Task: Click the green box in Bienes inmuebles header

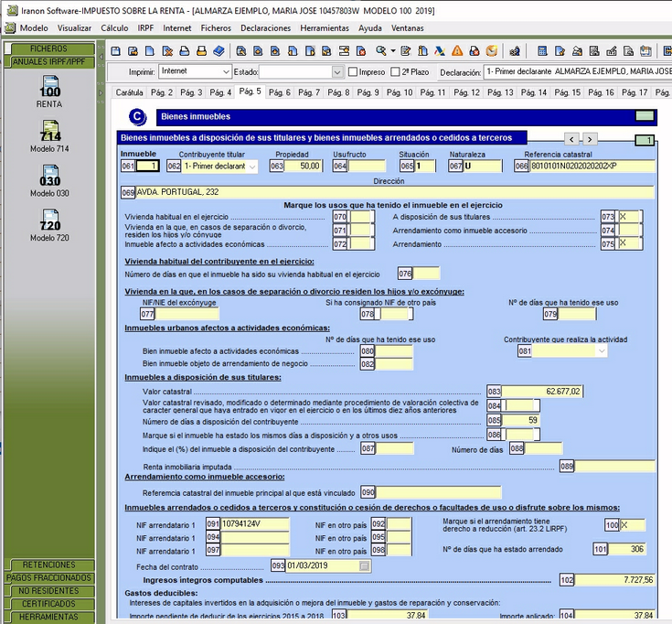Action: 645,116
